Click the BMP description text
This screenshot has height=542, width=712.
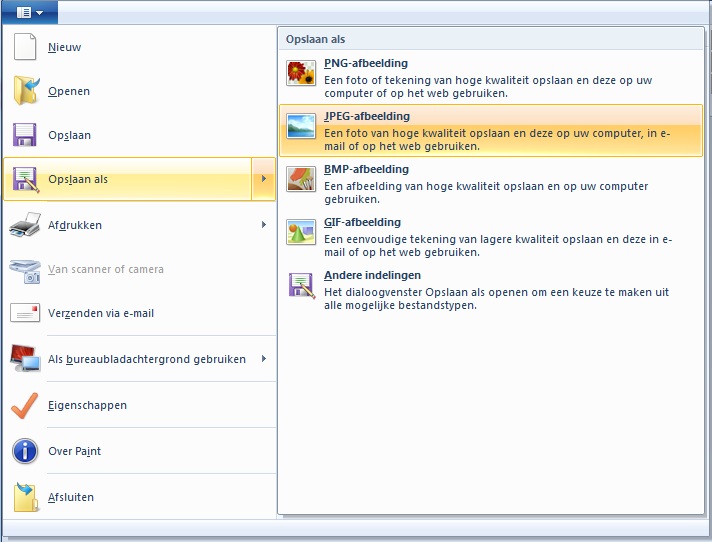486,193
